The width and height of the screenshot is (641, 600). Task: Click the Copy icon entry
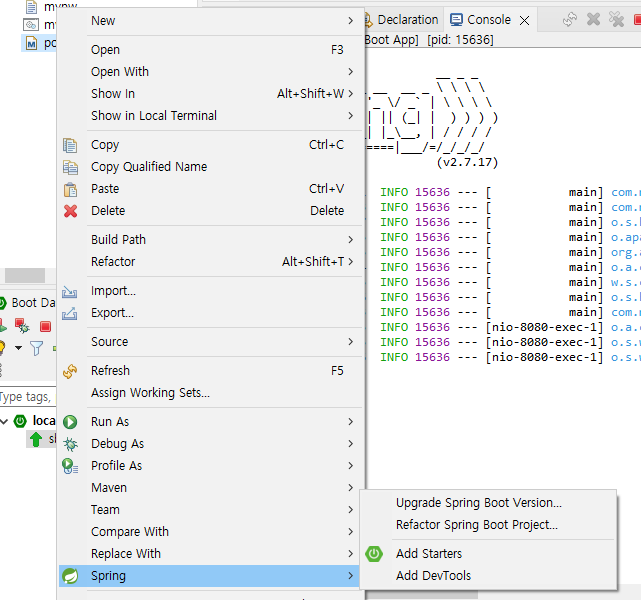(70, 145)
